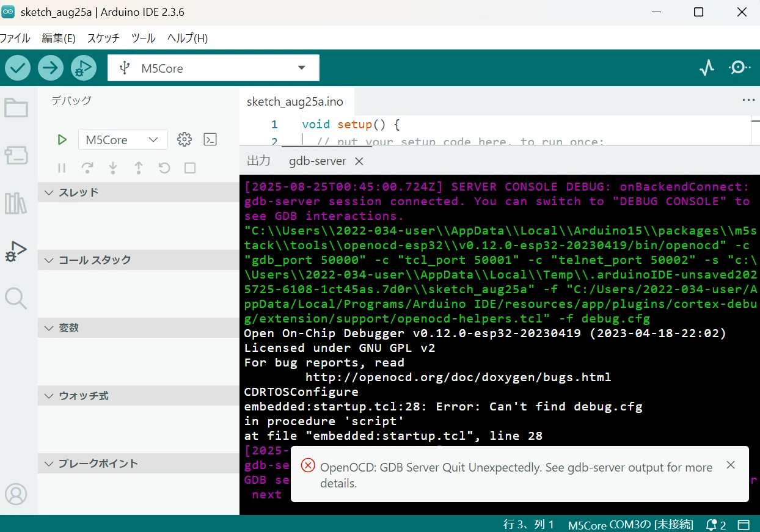
Task: Open the スケッチ menu
Action: 103,38
